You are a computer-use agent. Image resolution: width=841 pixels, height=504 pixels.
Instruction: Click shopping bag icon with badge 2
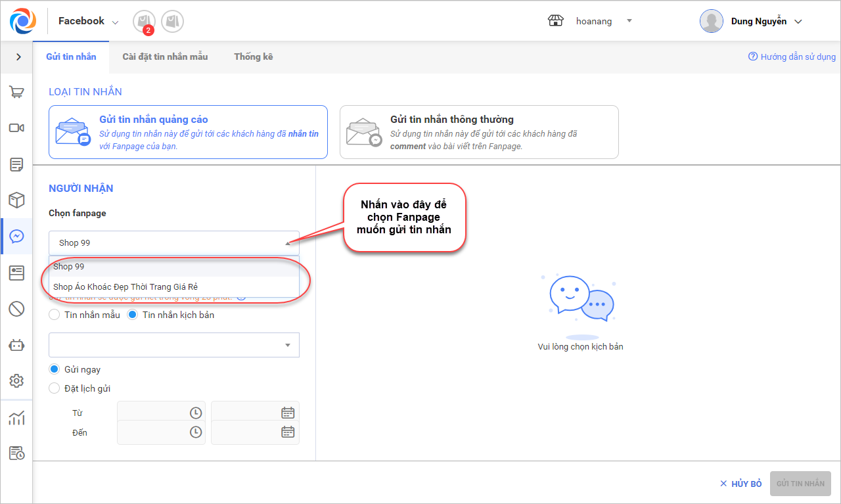coord(143,22)
